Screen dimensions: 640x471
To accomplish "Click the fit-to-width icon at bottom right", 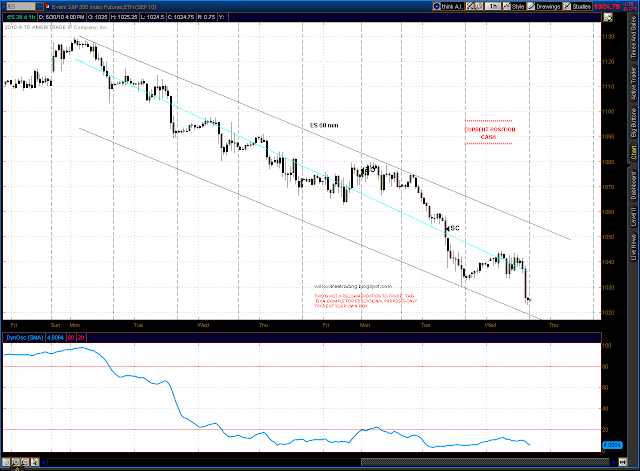I will coord(623,462).
